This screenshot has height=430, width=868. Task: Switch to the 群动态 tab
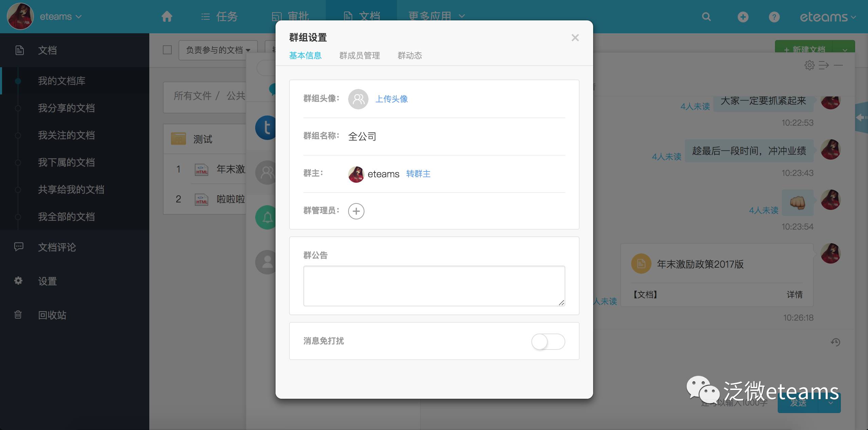pos(410,55)
